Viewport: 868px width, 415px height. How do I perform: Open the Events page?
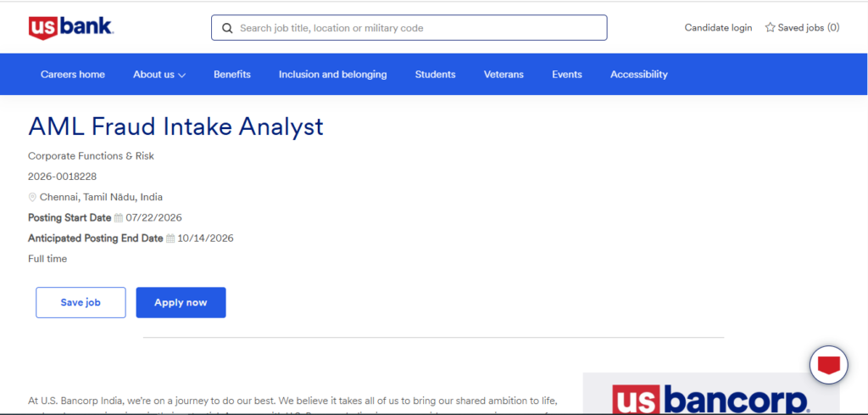pyautogui.click(x=567, y=74)
